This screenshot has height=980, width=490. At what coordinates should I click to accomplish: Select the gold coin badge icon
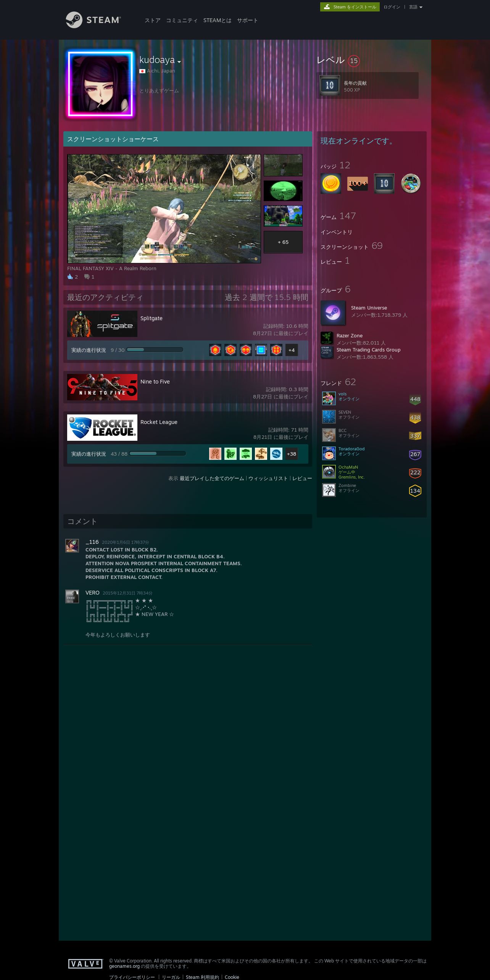point(330,184)
